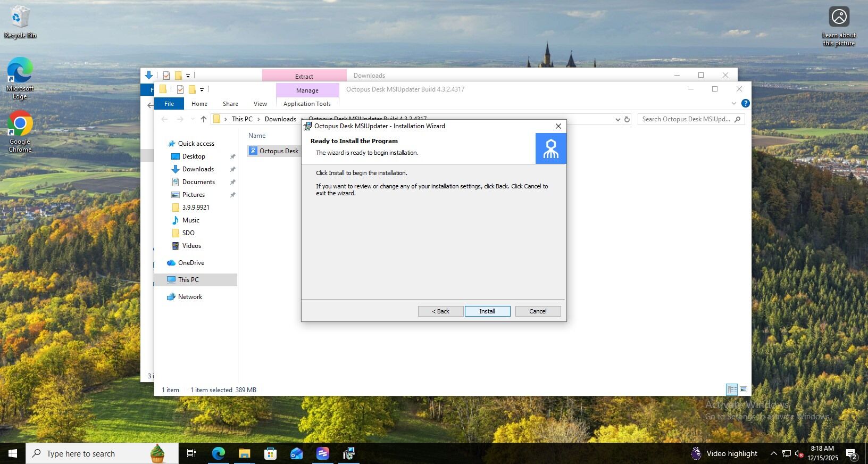
Task: Select Downloads in address breadcrumb
Action: tap(280, 119)
